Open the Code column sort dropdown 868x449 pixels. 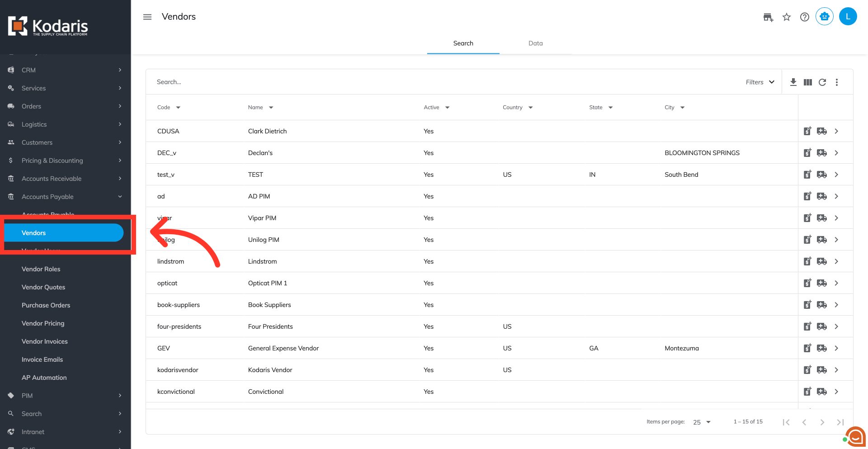178,108
